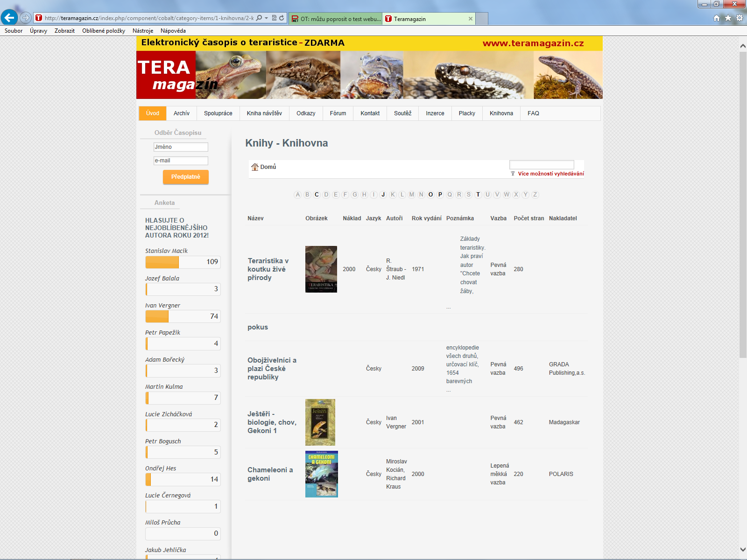Click the Stanislav Macík vote bar showing 109
Image resolution: width=747 pixels, height=560 pixels.
coord(183,262)
